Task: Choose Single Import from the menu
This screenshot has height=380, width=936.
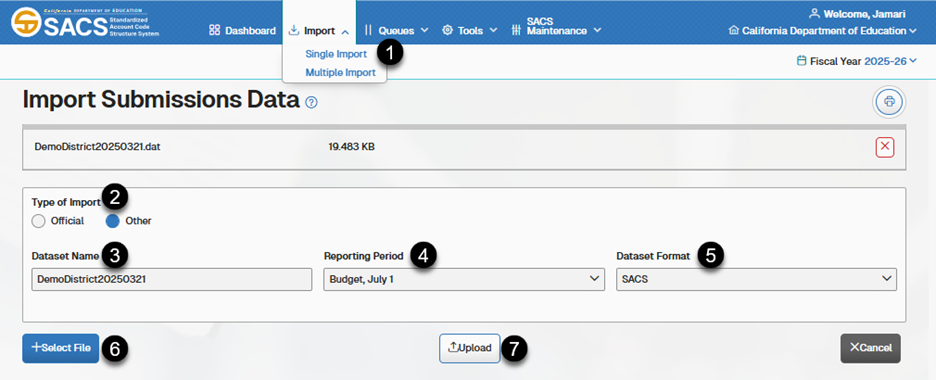Action: pyautogui.click(x=336, y=54)
